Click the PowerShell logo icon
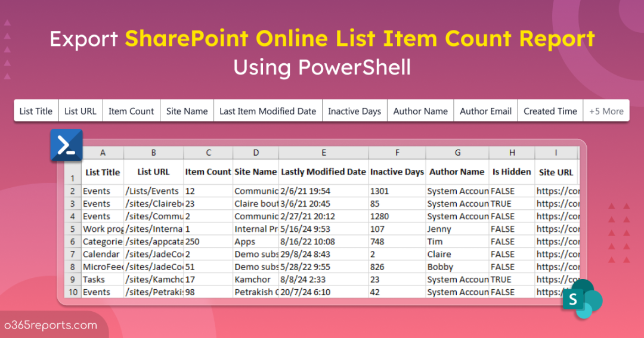Image resolution: width=644 pixels, height=338 pixels. (x=66, y=145)
